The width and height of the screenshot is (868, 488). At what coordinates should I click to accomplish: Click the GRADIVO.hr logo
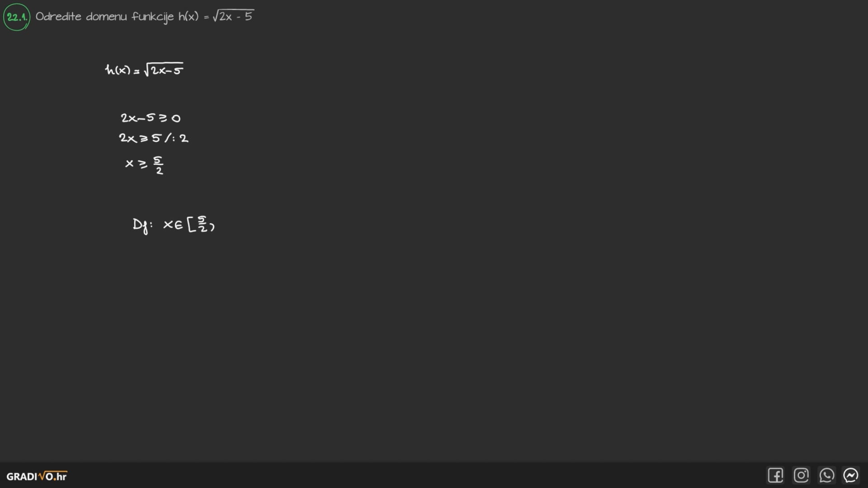[x=36, y=476]
